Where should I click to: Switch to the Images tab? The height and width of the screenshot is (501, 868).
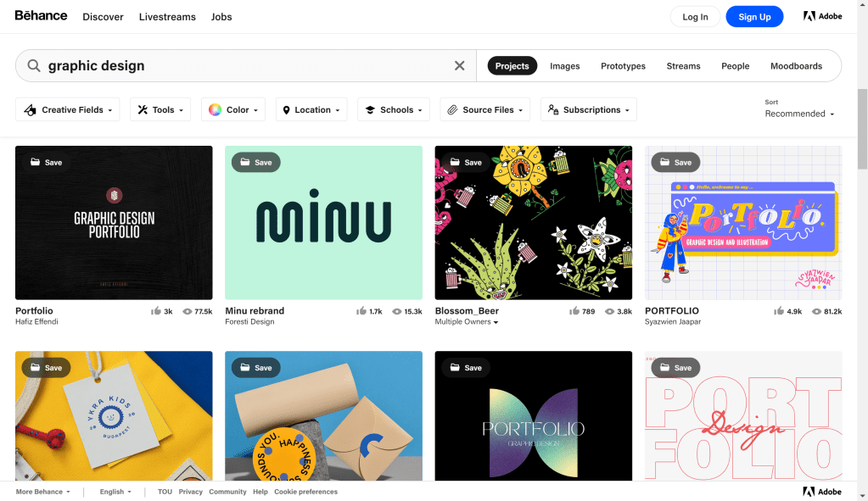pyautogui.click(x=564, y=66)
